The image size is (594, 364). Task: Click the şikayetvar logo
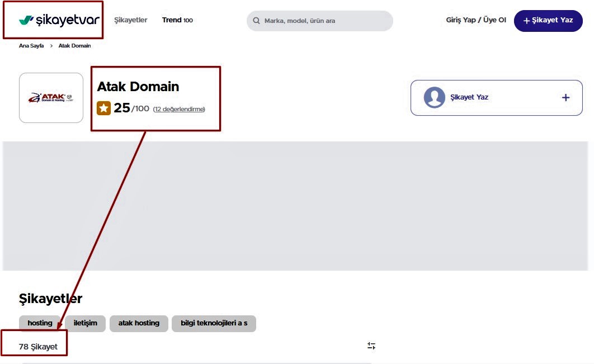[59, 21]
